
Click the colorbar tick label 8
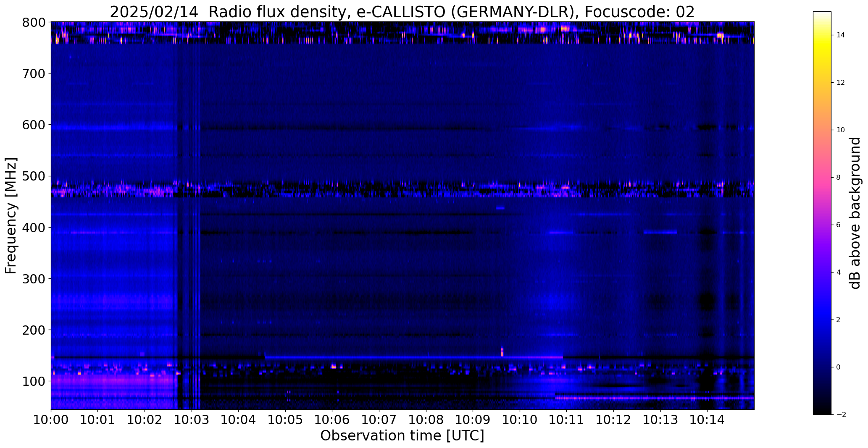coord(839,178)
